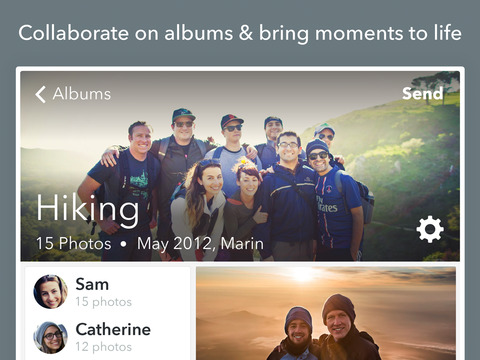
Task: Select contributor name Catherine
Action: 113,329
